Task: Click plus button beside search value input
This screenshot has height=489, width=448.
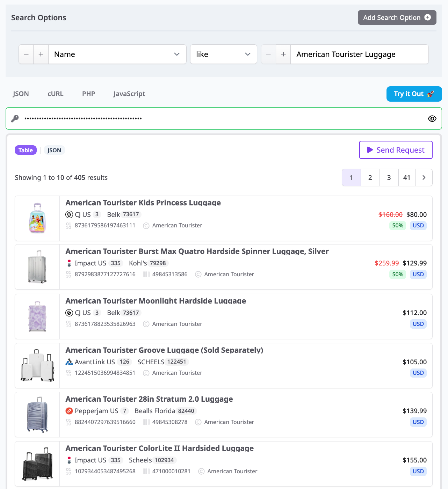Action: [283, 54]
